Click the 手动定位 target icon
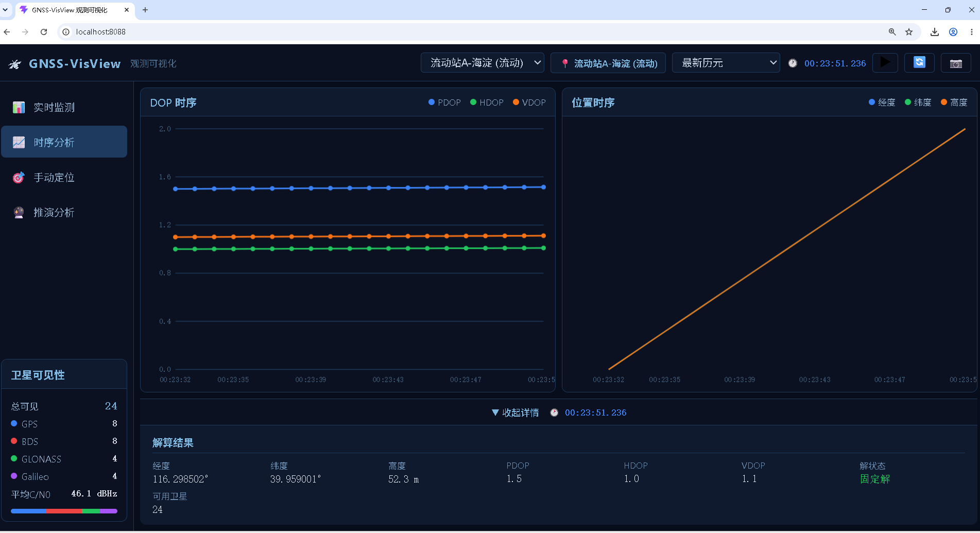Image resolution: width=980 pixels, height=533 pixels. tap(19, 177)
